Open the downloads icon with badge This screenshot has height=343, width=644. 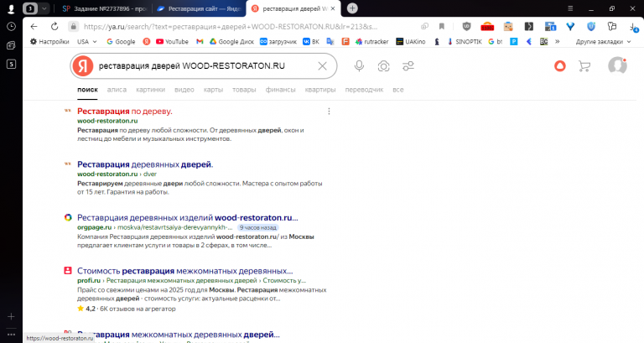(634, 27)
